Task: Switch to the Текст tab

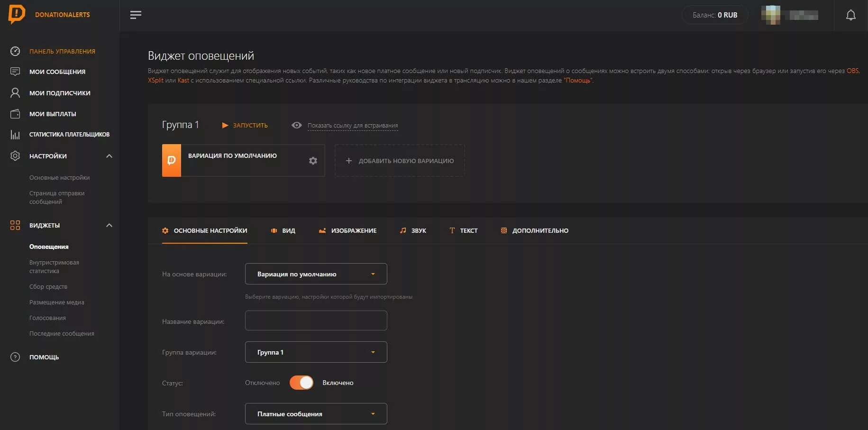Action: (x=463, y=230)
